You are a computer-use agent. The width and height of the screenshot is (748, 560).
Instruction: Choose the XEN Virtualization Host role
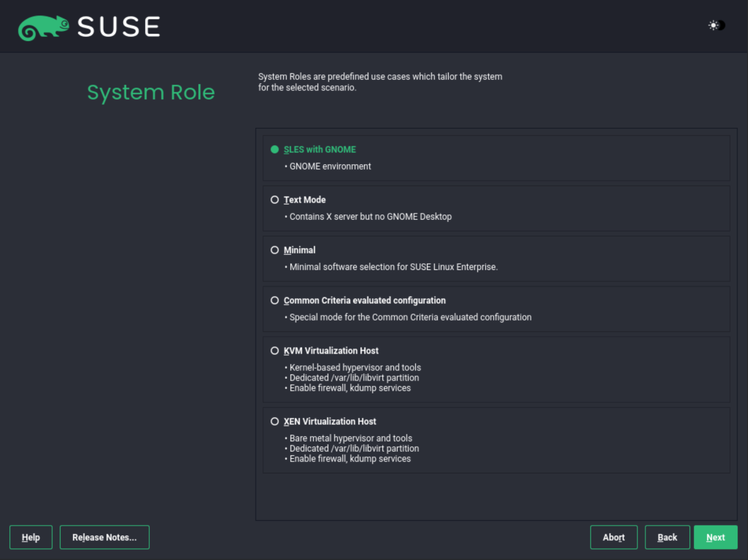coord(275,421)
